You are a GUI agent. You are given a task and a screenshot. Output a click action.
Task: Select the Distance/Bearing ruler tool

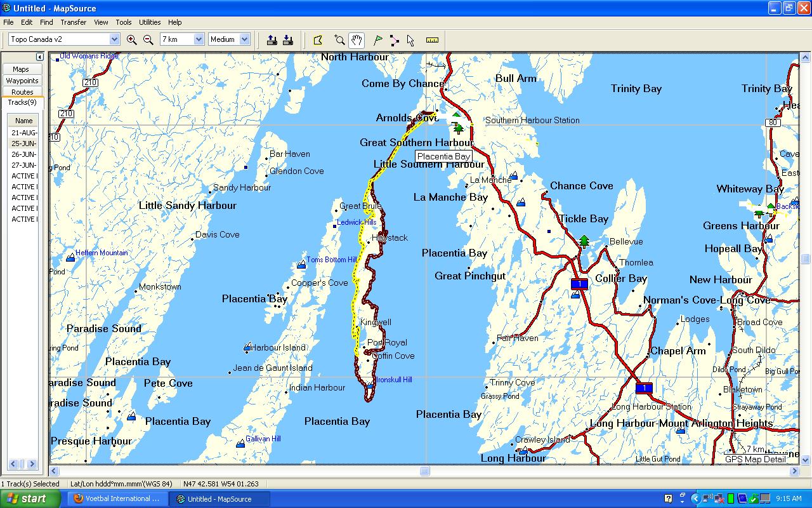point(433,39)
